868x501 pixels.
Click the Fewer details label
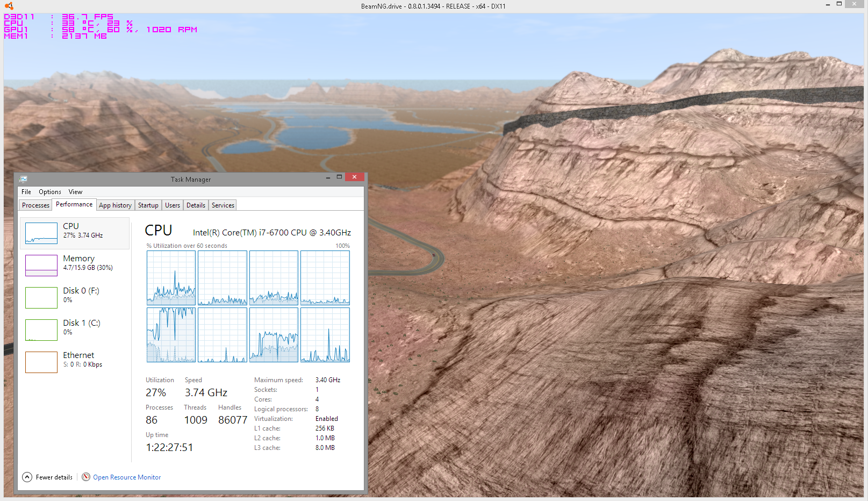coord(54,477)
